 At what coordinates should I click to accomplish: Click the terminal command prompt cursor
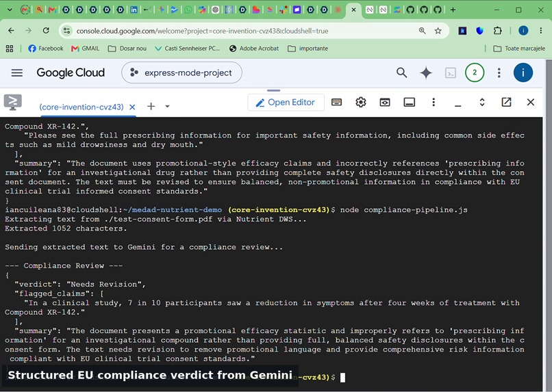click(342, 377)
